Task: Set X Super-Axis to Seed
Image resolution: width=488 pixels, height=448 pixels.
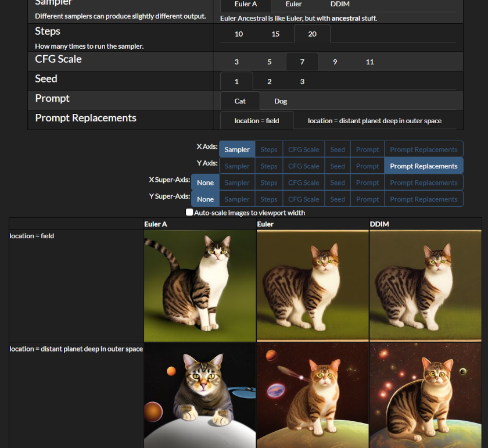Action: (x=338, y=182)
